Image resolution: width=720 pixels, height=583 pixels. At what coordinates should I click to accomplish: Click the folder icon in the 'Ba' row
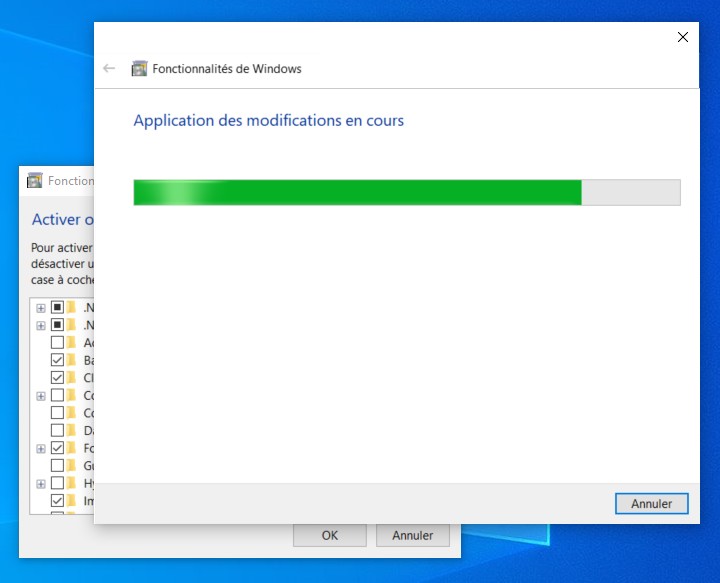click(71, 360)
